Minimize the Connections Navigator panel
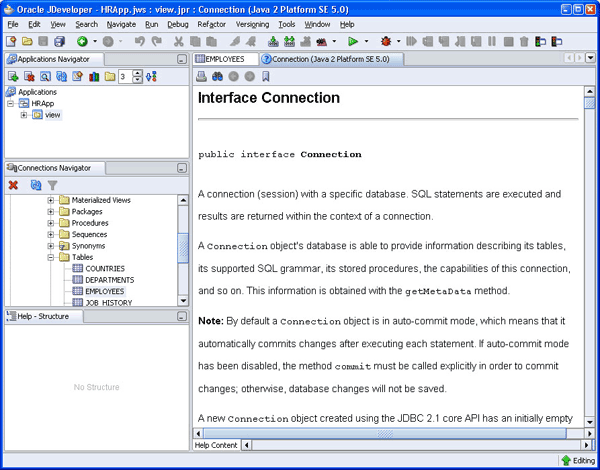 point(182,168)
